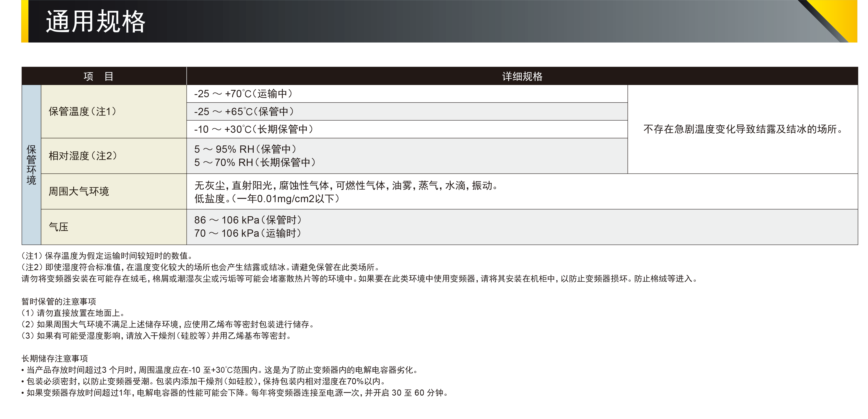
Task: Click the 保管温度(注1) cell
Action: [83, 111]
